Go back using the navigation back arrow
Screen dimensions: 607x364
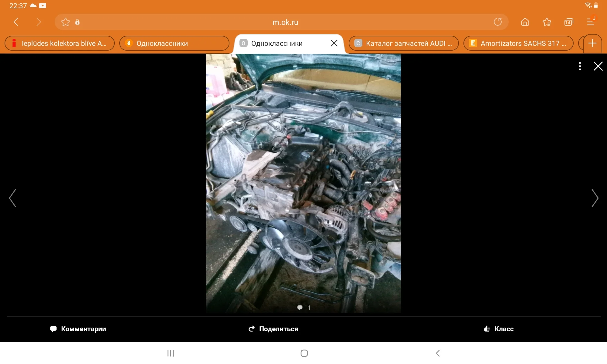pyautogui.click(x=16, y=22)
